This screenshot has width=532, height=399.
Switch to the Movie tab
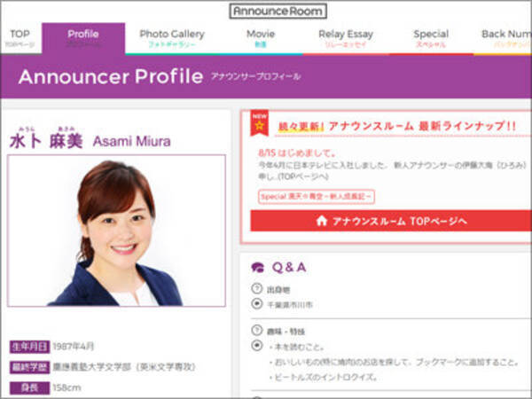point(261,38)
